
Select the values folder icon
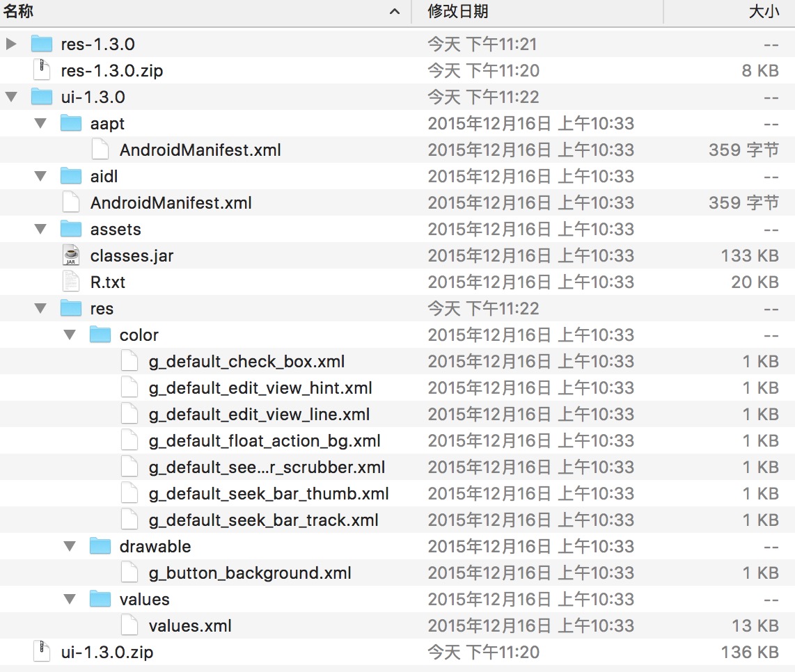(x=100, y=598)
